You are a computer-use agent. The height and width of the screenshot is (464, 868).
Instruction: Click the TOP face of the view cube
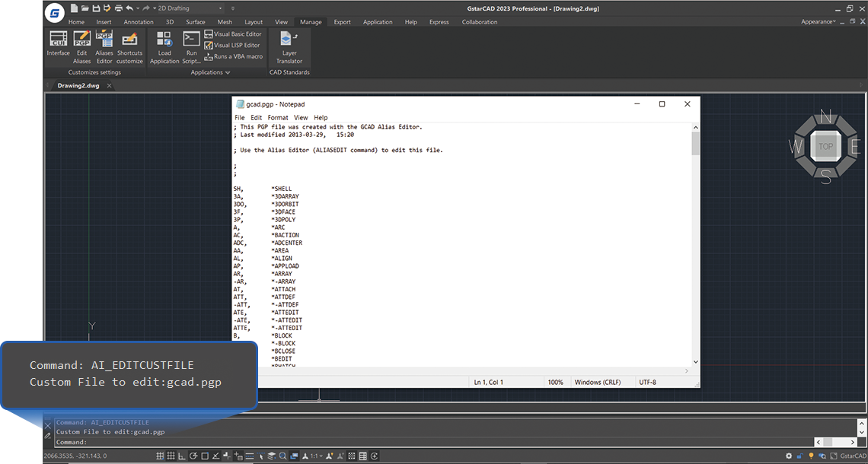825,147
